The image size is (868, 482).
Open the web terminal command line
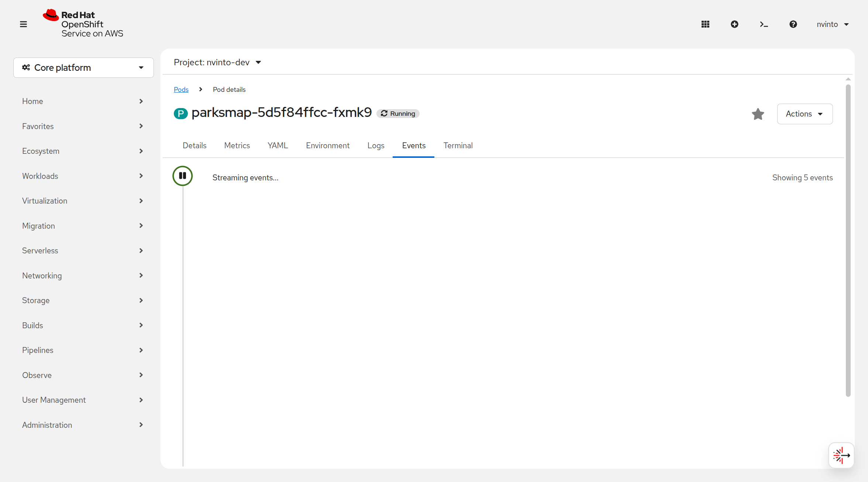(x=764, y=24)
